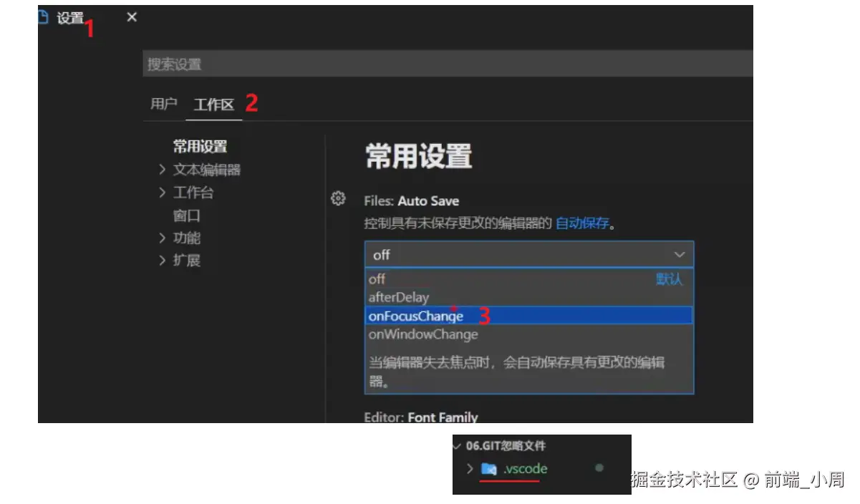Select 窗口 in the settings tree
The height and width of the screenshot is (504, 860).
tap(187, 215)
